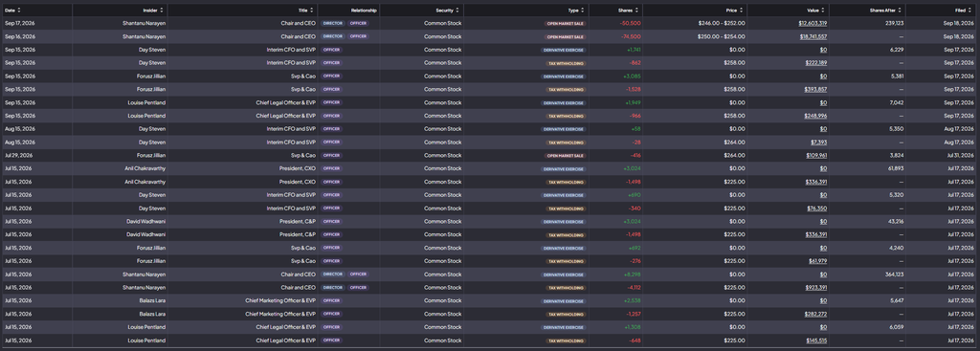Click Open Market Sale badge for -50,500 shares
980x351 pixels.
click(565, 23)
